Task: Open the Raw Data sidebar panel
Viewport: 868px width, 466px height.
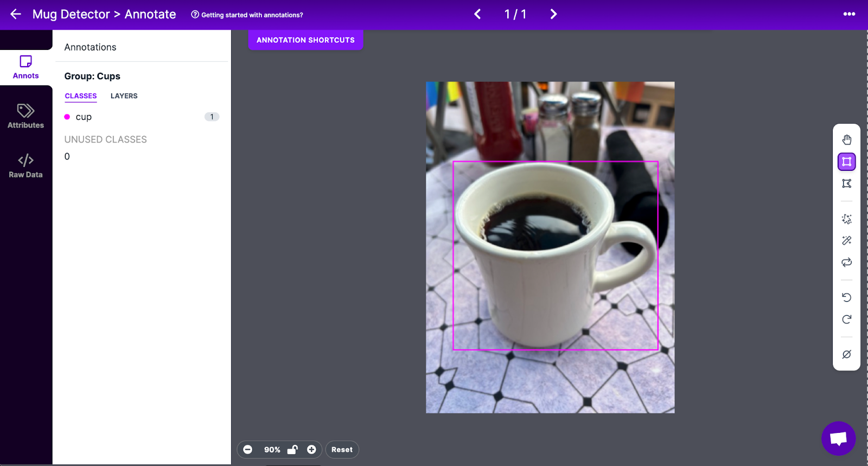Action: (25, 166)
